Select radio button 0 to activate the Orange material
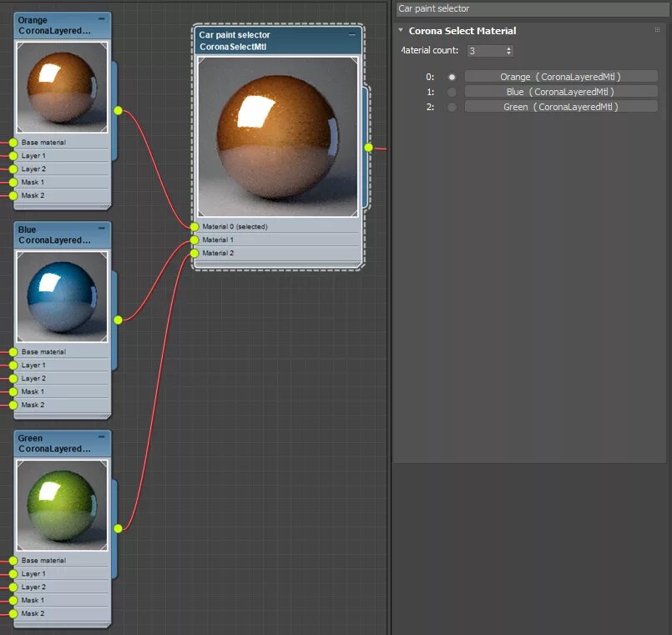The height and width of the screenshot is (635, 672). pos(452,76)
